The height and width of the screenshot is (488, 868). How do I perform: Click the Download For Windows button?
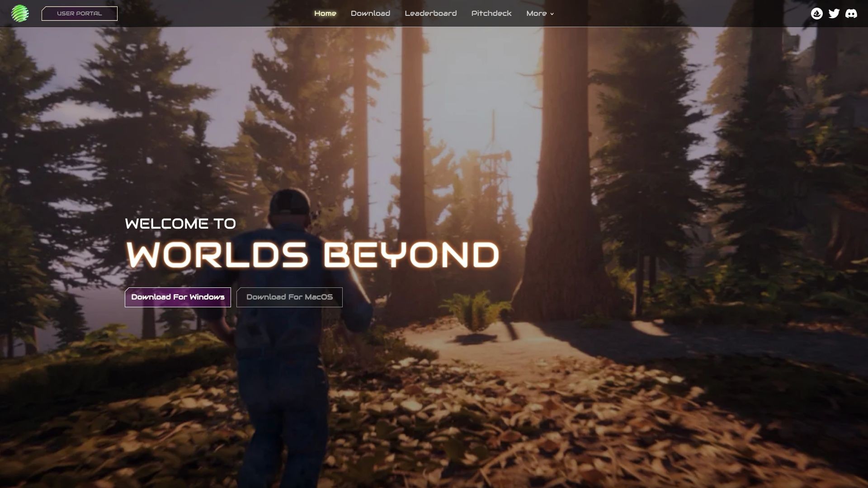[x=178, y=297]
